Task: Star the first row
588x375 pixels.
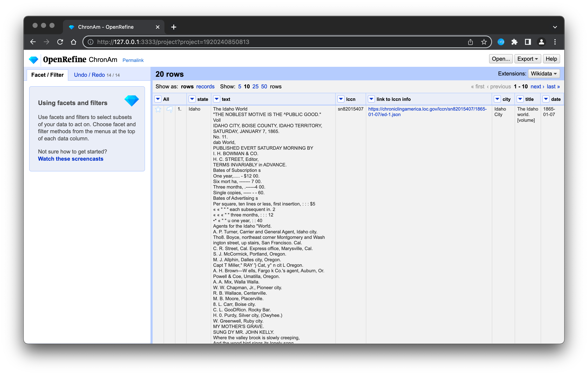Action: [x=158, y=109]
